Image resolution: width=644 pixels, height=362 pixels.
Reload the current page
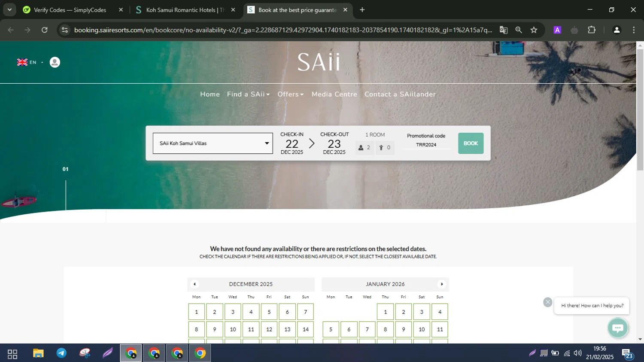[x=45, y=30]
